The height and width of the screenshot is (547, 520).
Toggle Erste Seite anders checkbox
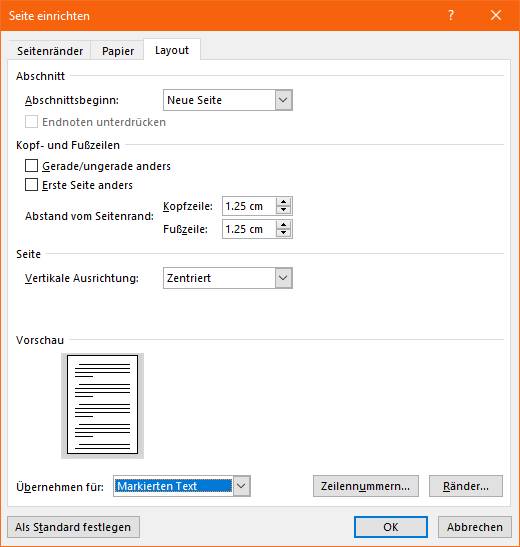31,185
